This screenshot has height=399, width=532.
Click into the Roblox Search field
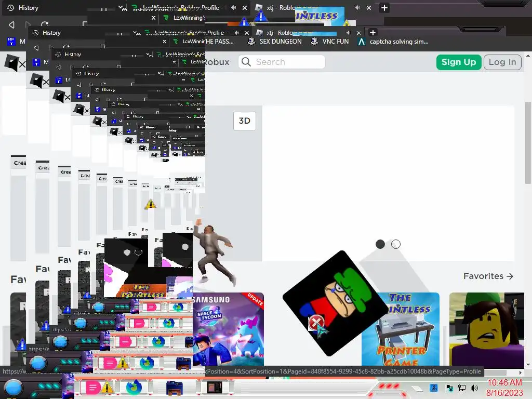coord(282,62)
